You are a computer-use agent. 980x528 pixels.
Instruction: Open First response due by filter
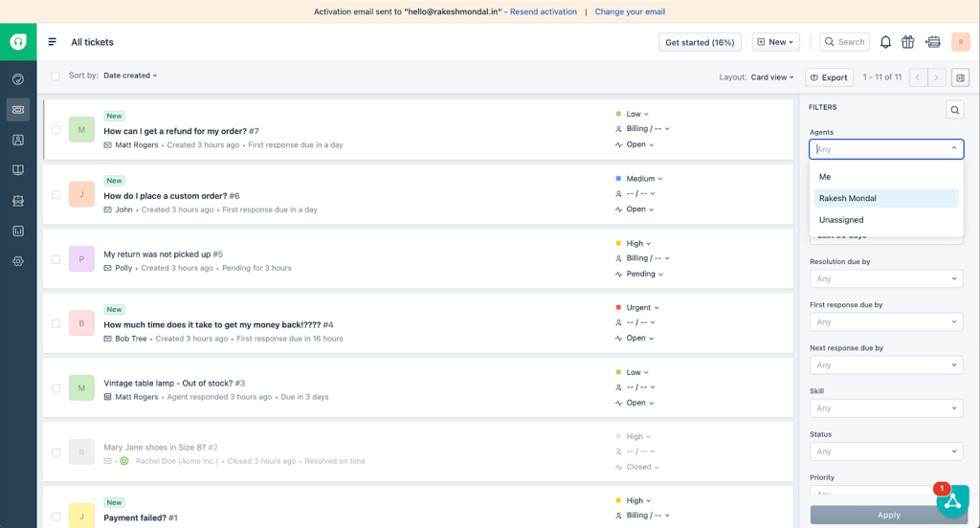point(885,321)
